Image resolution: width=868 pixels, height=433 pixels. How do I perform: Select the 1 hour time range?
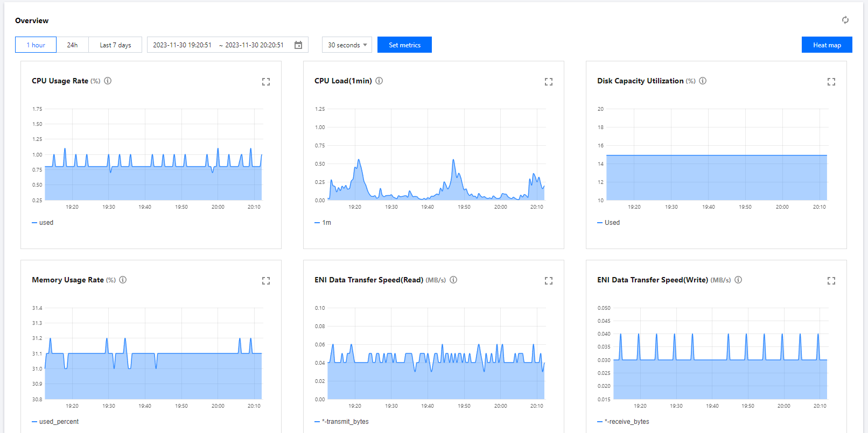36,45
